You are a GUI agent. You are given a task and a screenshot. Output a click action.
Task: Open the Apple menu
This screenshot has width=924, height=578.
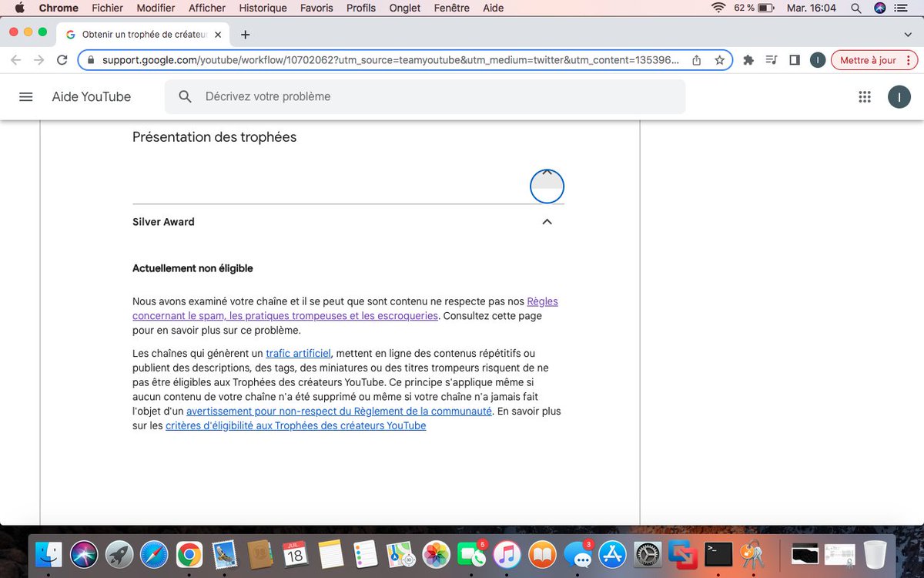(x=19, y=8)
